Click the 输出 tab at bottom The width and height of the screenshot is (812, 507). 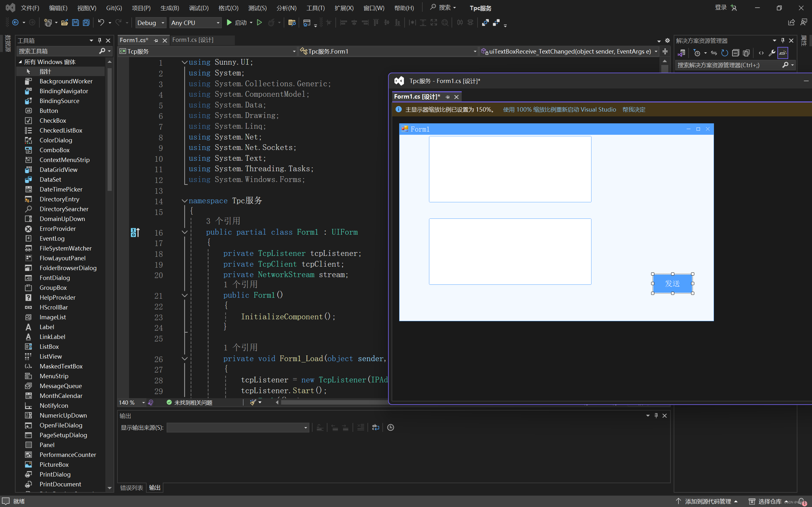(x=155, y=488)
